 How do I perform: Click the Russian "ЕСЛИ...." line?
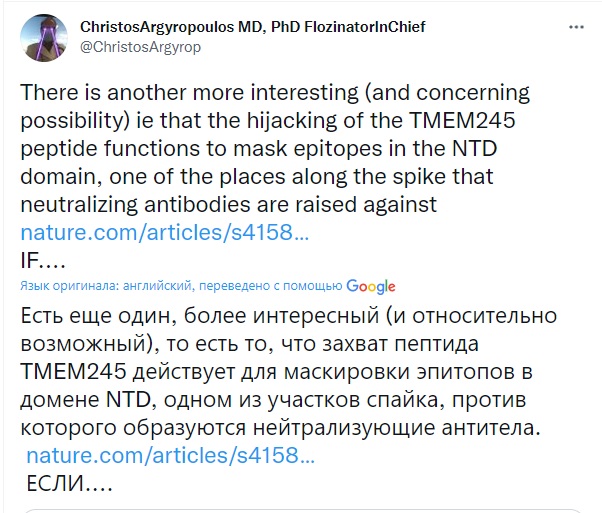[x=69, y=482]
